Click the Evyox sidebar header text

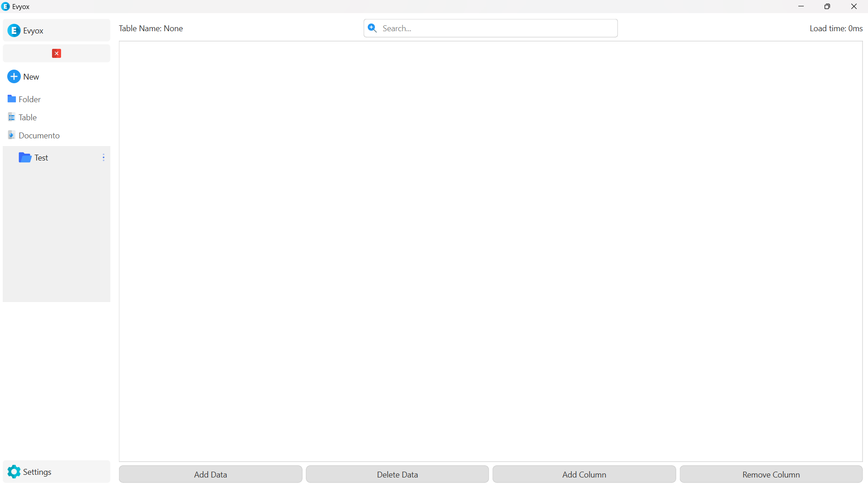[33, 31]
